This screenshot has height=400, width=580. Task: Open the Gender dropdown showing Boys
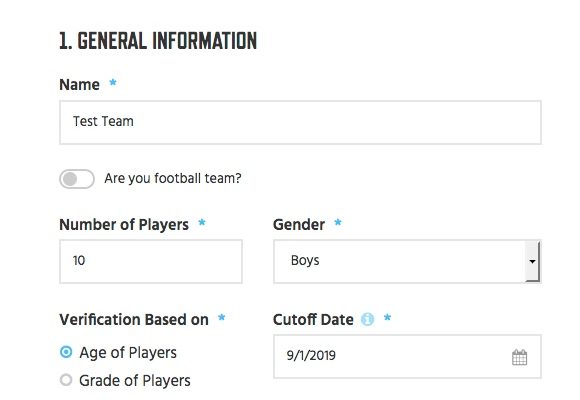(407, 261)
